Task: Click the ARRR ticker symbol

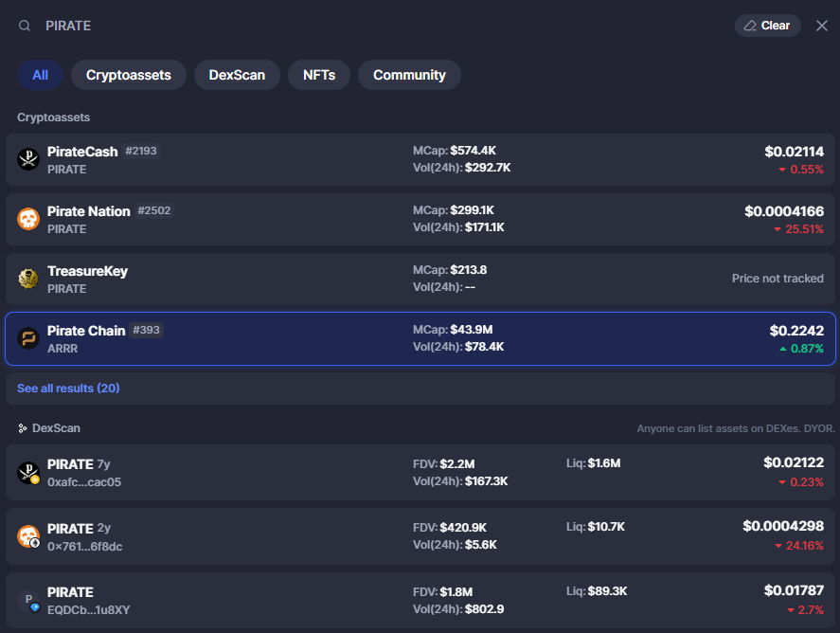Action: 63,349
